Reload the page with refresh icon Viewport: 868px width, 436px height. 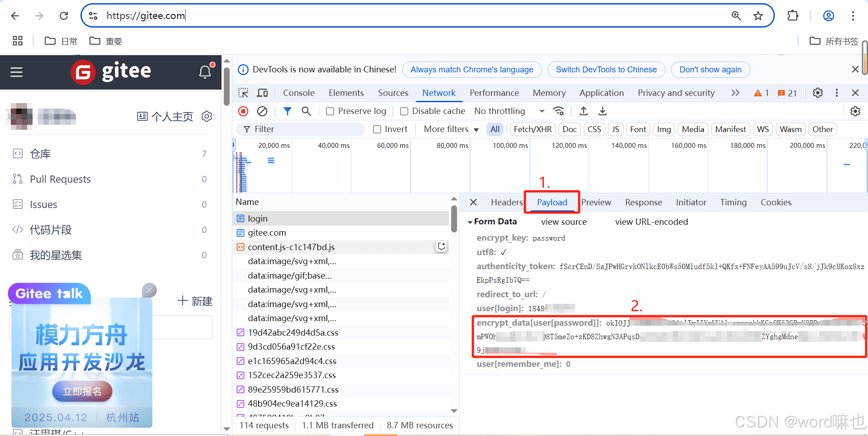[64, 16]
